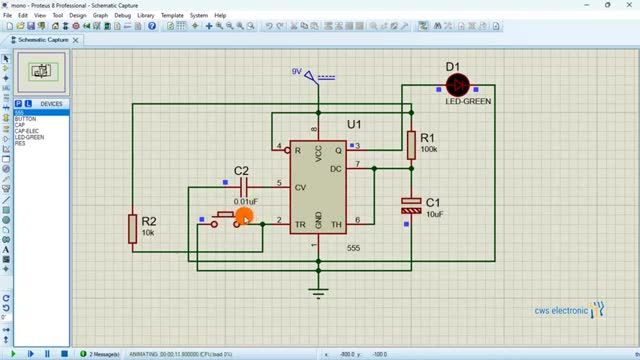Open the Help menu

coord(220,16)
